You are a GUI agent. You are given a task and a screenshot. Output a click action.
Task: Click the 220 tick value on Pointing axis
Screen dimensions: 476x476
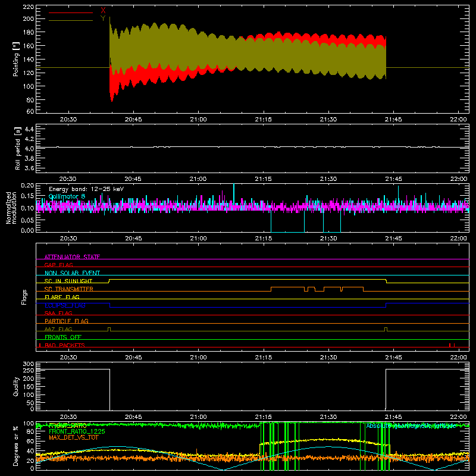pyautogui.click(x=28, y=7)
